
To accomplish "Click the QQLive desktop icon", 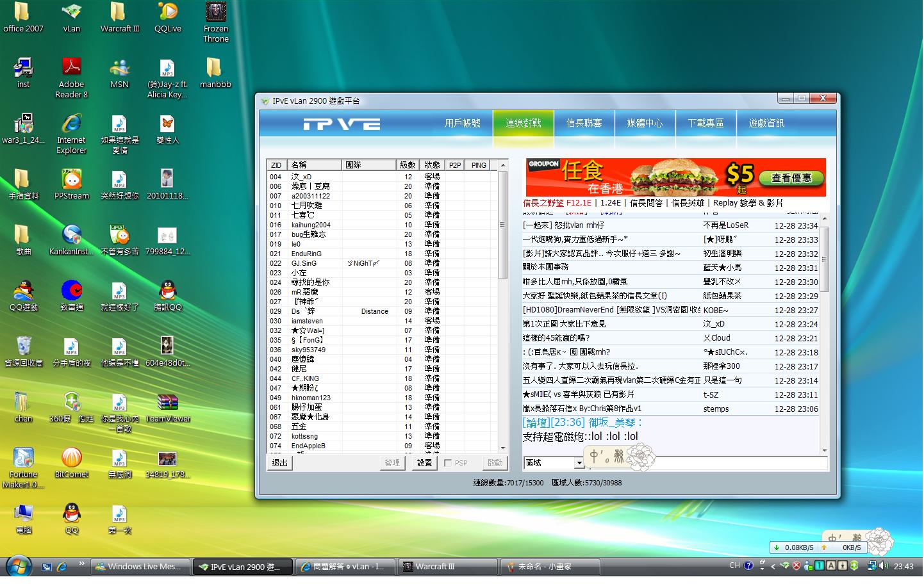I will tap(167, 13).
